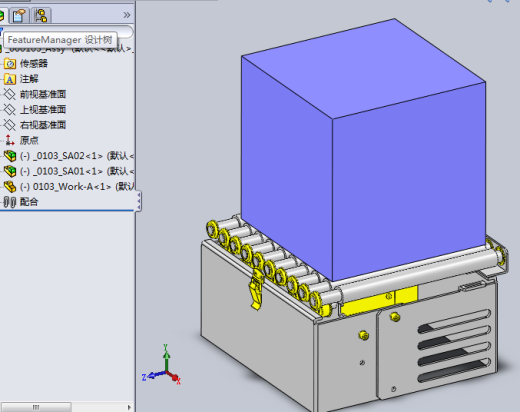Screen dimensions: 520x412
Task: Click the horizontal scrollbar thumb
Action: click(x=36, y=407)
